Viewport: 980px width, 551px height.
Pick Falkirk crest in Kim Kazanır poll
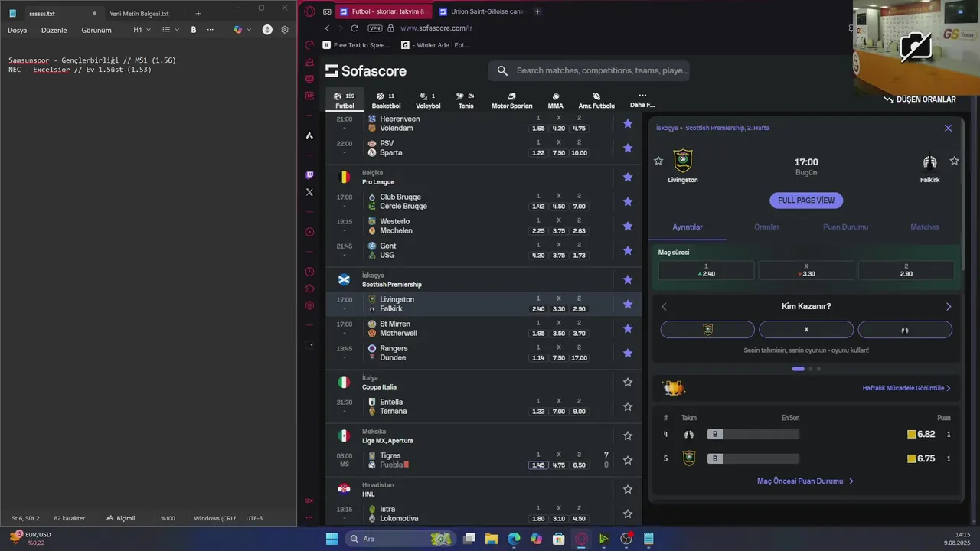[905, 329]
